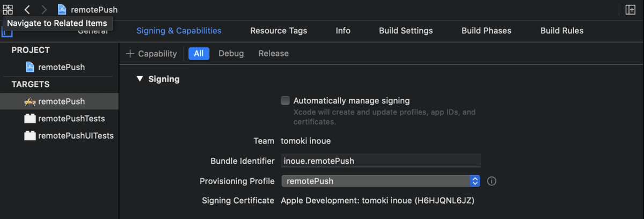Switch to the Build Settings tab
This screenshot has height=219, width=644.
click(406, 31)
